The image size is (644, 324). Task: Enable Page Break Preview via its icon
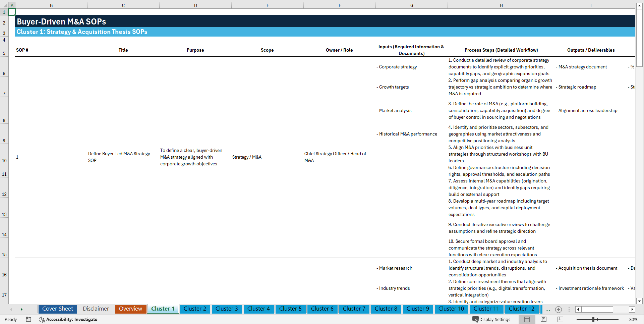560,319
